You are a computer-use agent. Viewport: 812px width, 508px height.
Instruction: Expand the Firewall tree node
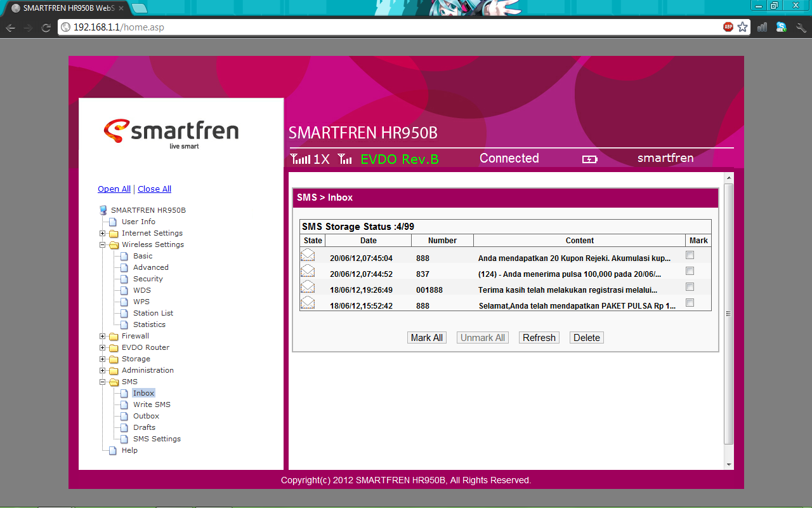103,336
